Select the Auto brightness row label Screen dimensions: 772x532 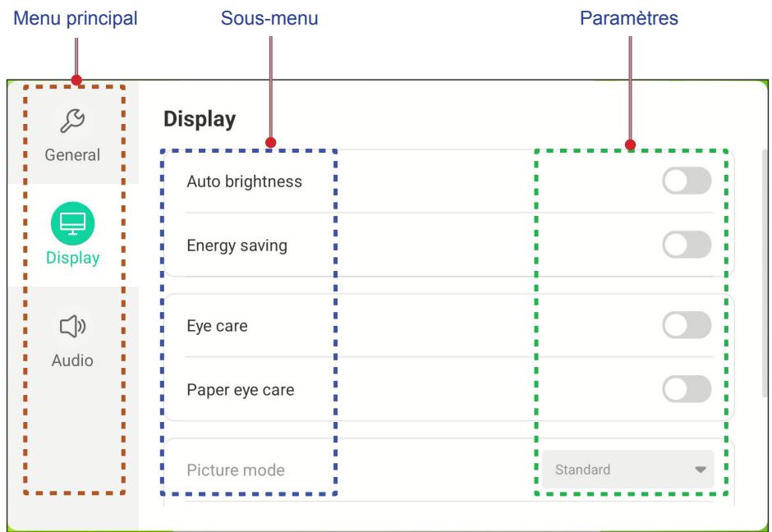click(244, 181)
